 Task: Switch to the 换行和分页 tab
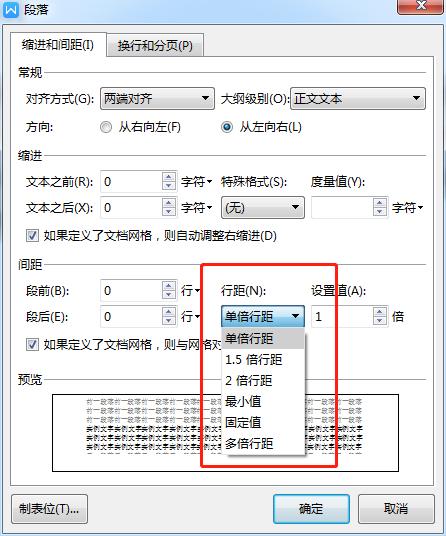[x=155, y=45]
